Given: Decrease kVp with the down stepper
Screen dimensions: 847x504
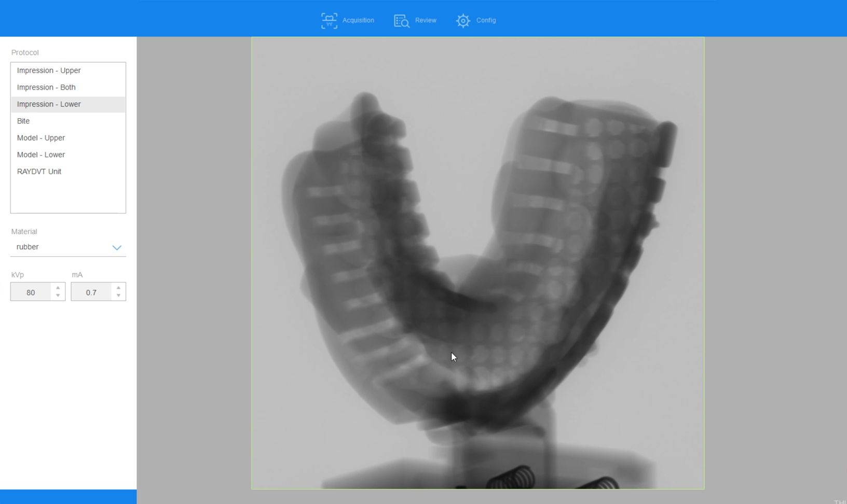Looking at the screenshot, I should [57, 295].
